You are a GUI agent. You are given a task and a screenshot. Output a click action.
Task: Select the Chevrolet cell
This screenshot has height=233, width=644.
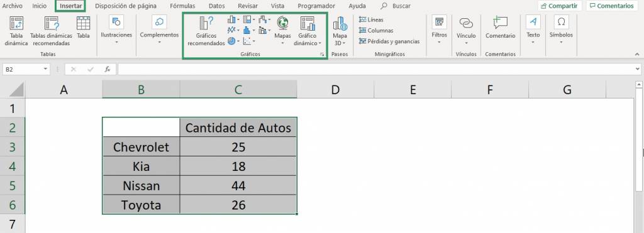point(141,147)
